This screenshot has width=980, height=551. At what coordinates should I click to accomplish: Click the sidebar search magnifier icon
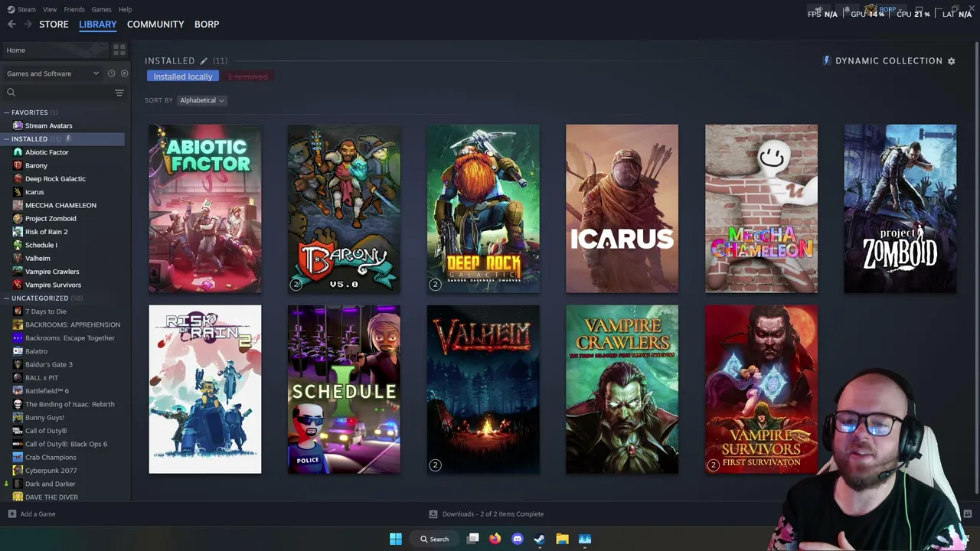point(11,93)
